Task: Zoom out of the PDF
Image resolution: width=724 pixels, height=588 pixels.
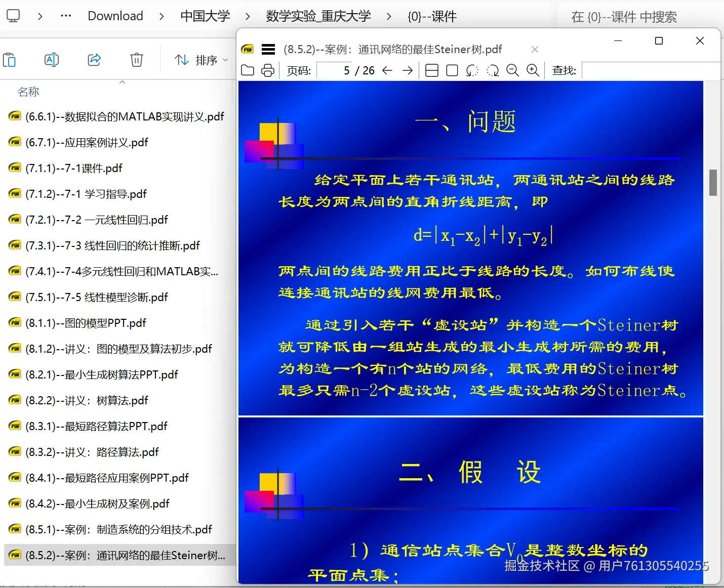Action: tap(513, 70)
